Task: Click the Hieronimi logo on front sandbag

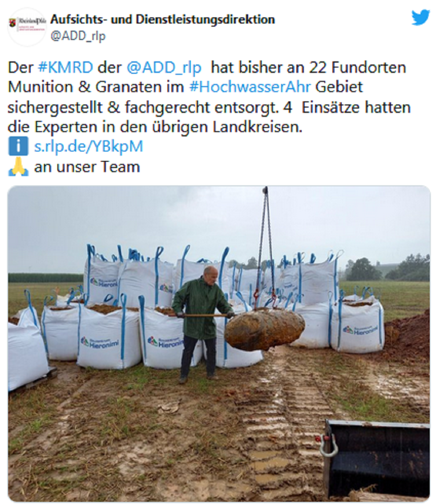Action: pos(100,343)
